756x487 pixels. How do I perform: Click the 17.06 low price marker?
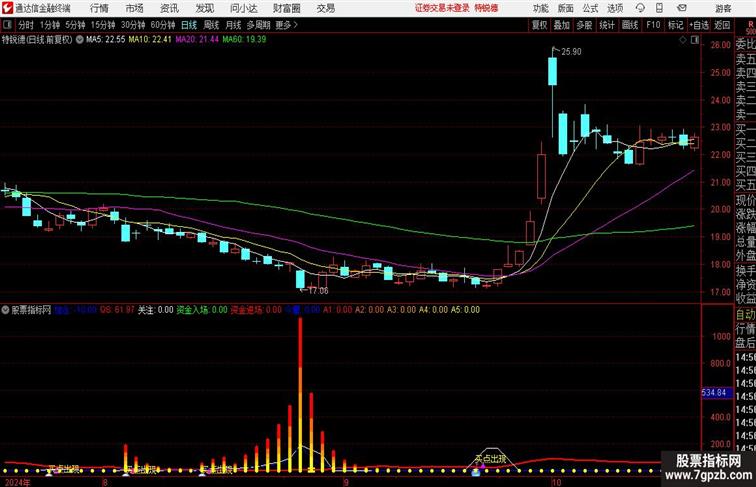[x=318, y=291]
